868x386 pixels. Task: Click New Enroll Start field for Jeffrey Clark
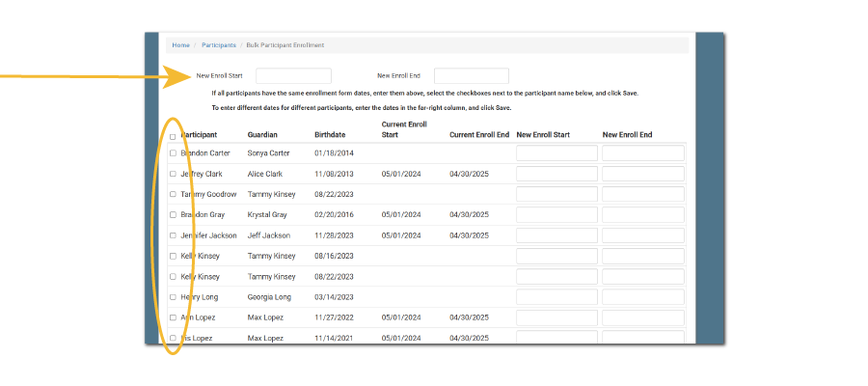click(x=556, y=174)
